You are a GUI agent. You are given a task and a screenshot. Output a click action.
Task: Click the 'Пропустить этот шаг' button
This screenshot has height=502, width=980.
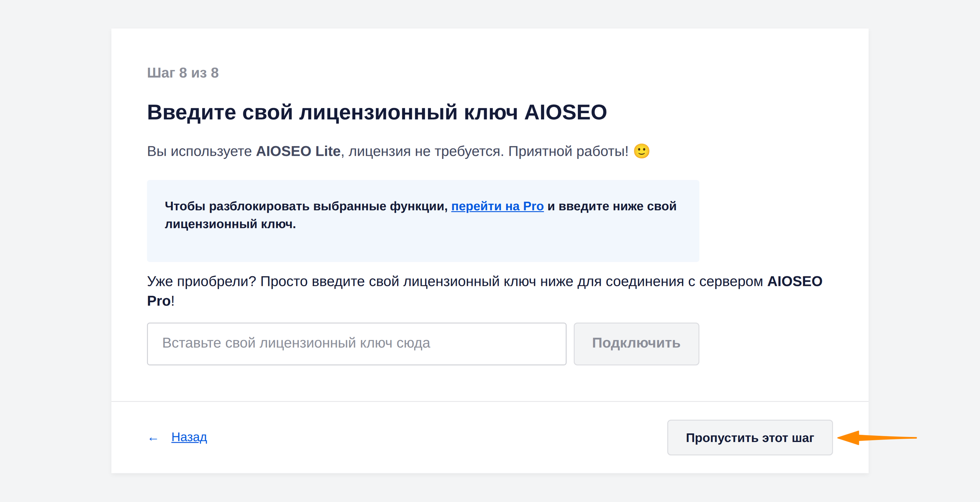click(x=750, y=437)
